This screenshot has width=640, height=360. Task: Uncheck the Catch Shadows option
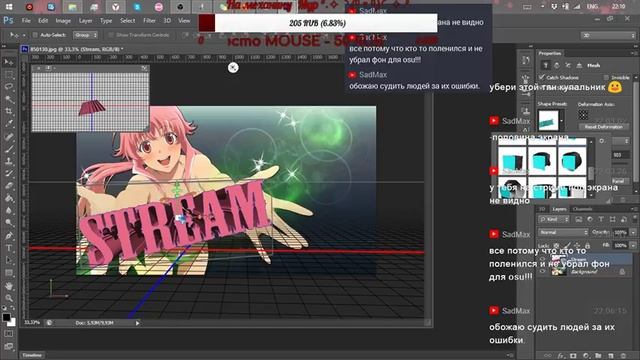tap(542, 77)
